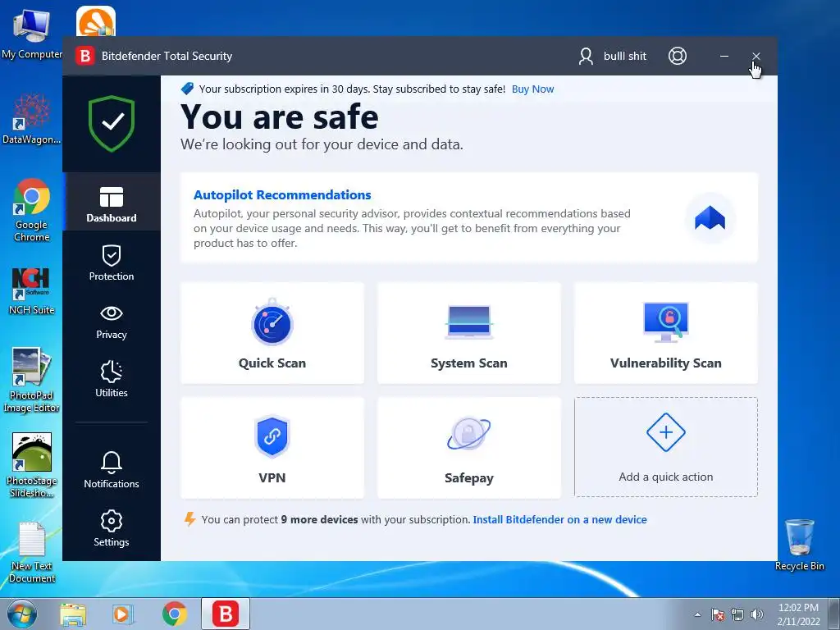Screen dimensions: 840x630
Task: Run the Vulnerability Scan
Action: pyautogui.click(x=666, y=333)
